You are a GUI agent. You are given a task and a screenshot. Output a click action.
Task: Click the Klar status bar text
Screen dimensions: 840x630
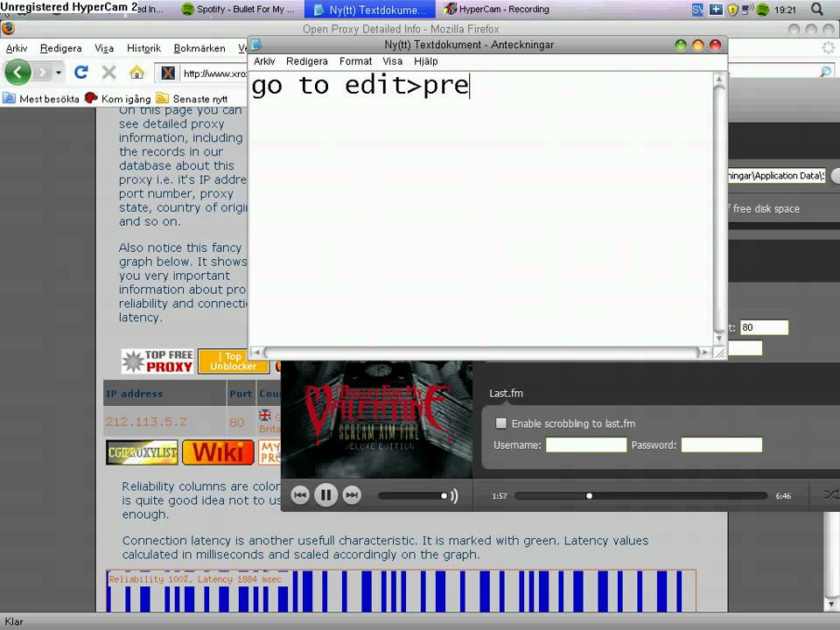pyautogui.click(x=14, y=621)
